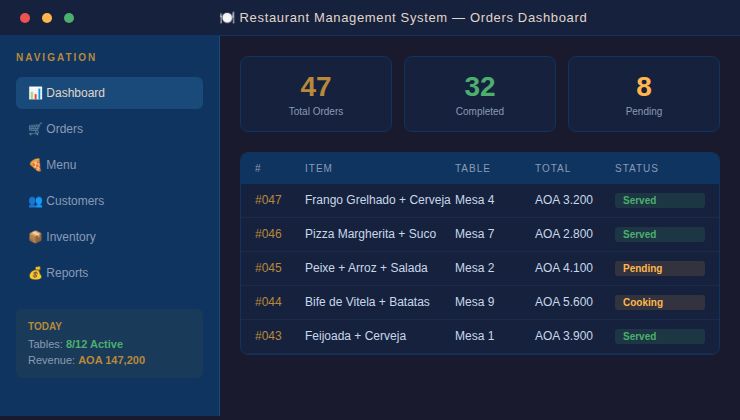
Task: Click the AOA 2.800 total
Action: tap(563, 234)
